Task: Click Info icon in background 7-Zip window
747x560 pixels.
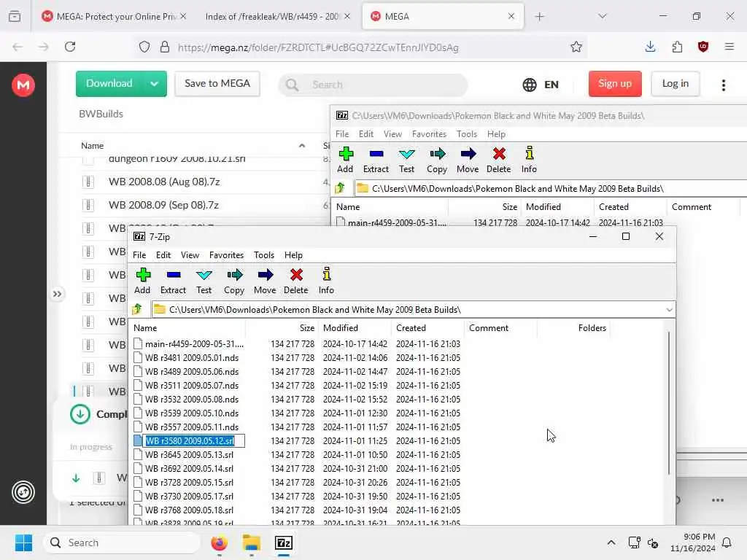Action: 530,154
